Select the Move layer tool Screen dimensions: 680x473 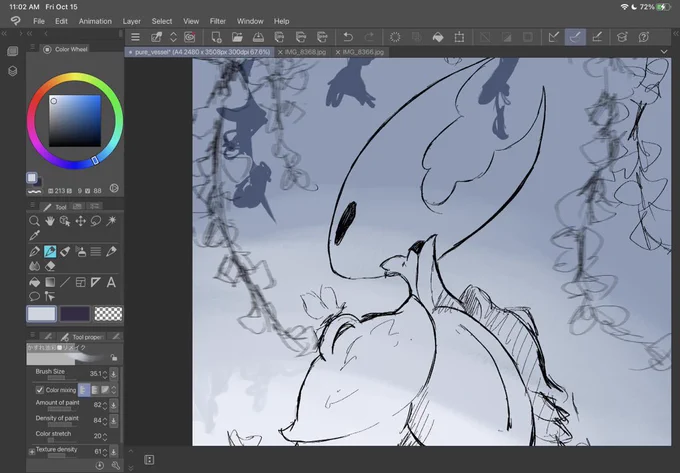(x=81, y=221)
